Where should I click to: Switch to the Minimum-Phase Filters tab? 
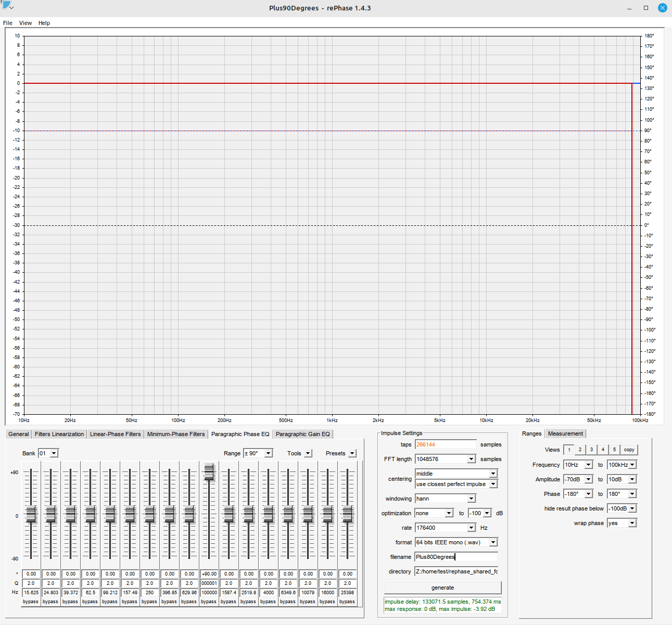click(x=176, y=434)
